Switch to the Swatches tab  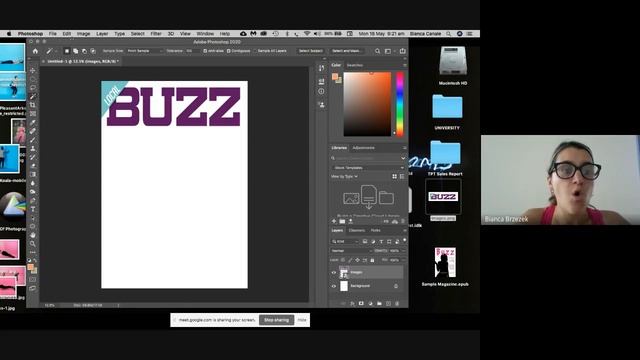pos(355,65)
